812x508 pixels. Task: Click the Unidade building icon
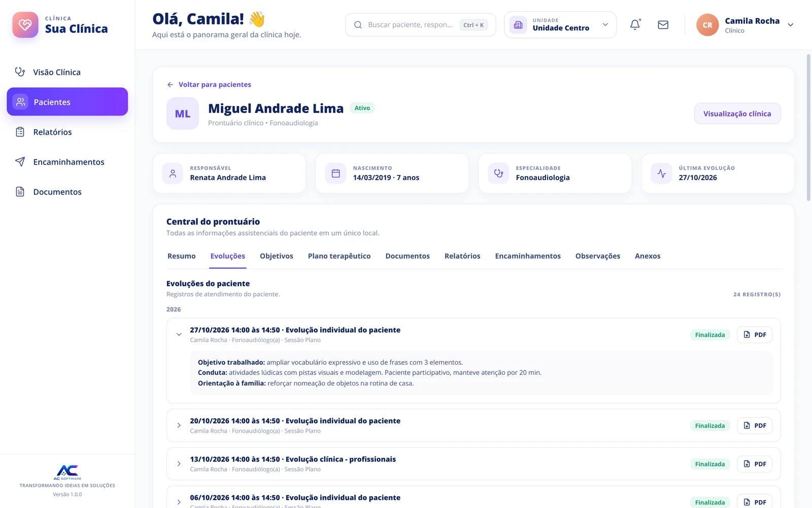[518, 25]
